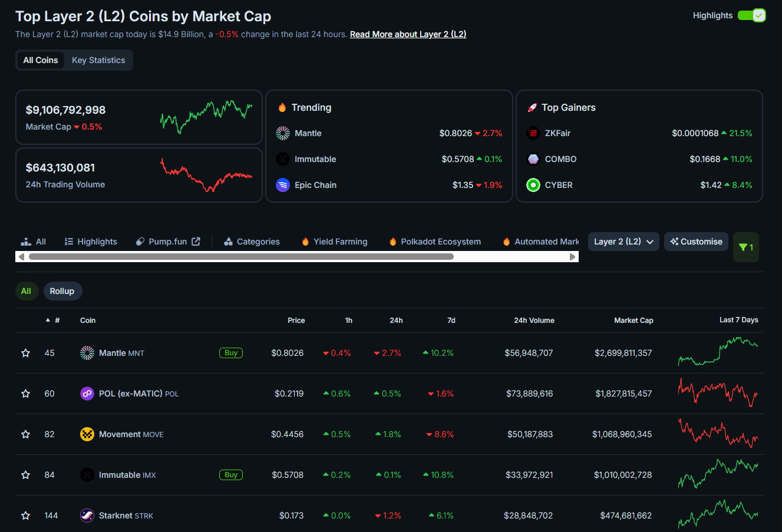Switch to All Coins tab

point(41,60)
